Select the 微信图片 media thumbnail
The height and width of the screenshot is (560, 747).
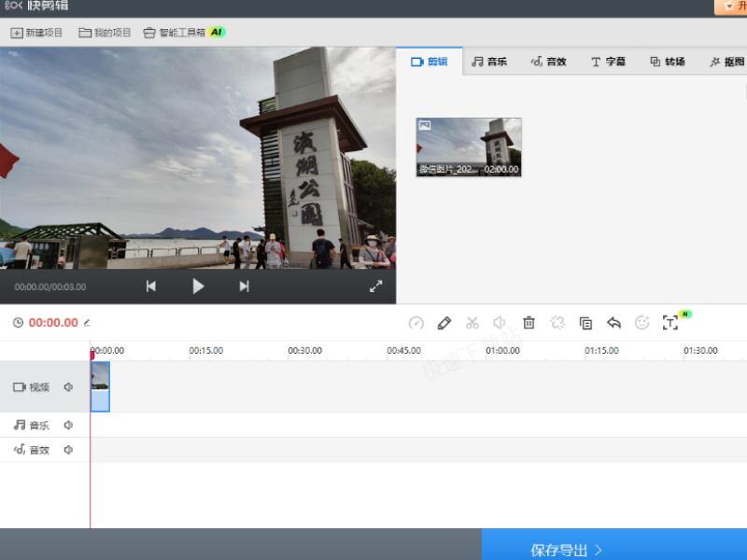tap(469, 147)
